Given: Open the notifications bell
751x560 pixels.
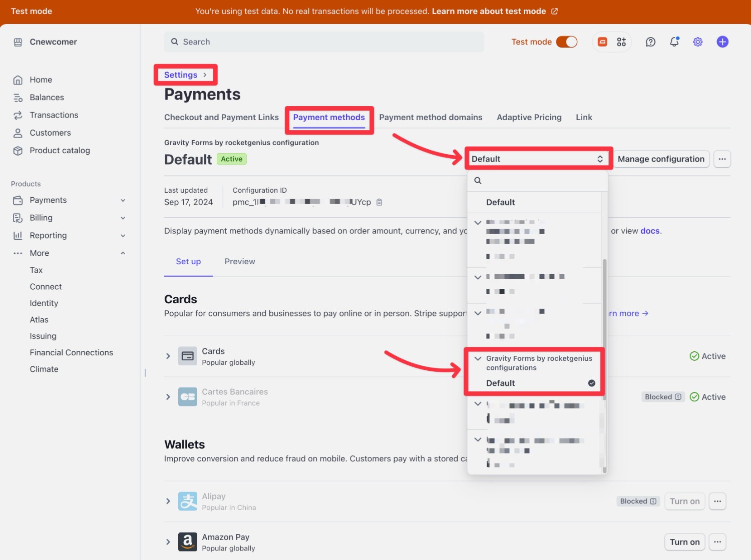Looking at the screenshot, I should pyautogui.click(x=674, y=42).
